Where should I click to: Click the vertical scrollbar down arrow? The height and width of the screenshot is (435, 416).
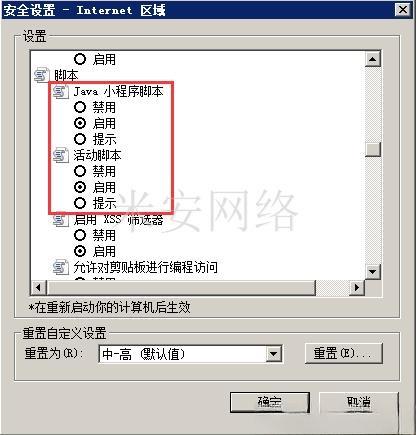[x=373, y=272]
